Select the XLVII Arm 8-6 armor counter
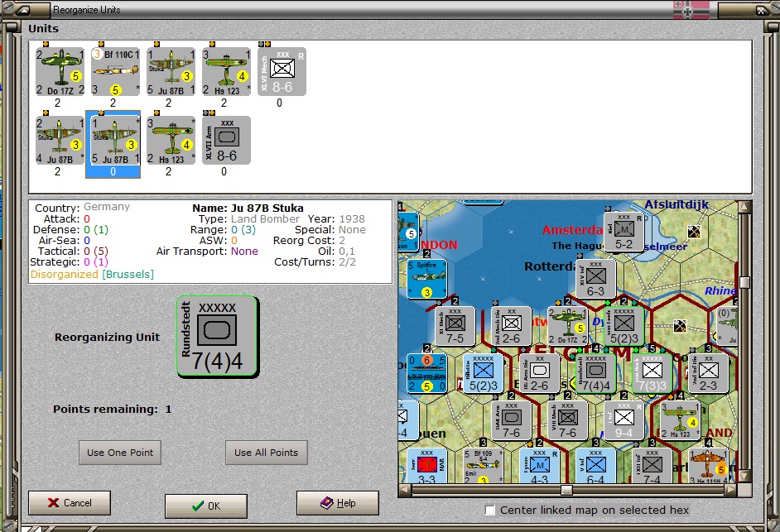This screenshot has width=780, height=532. tap(226, 140)
